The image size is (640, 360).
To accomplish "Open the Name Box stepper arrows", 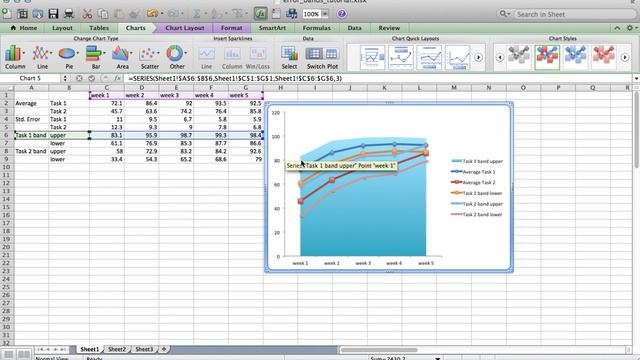I will pyautogui.click(x=65, y=78).
